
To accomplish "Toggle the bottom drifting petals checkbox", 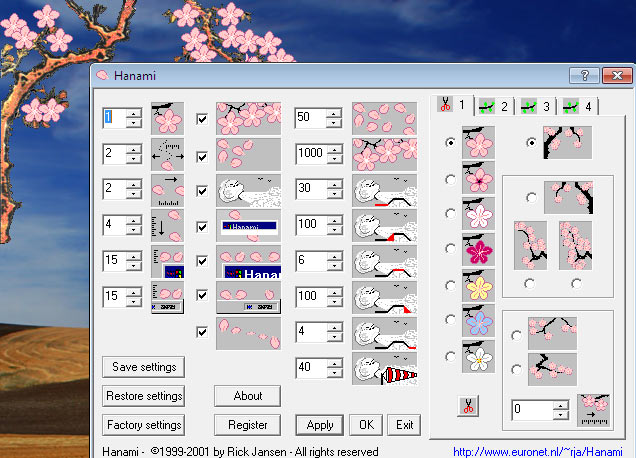I will 202,332.
